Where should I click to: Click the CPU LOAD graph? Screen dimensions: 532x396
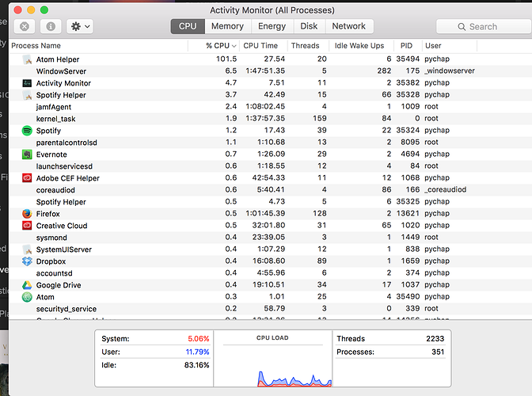pyautogui.click(x=273, y=358)
